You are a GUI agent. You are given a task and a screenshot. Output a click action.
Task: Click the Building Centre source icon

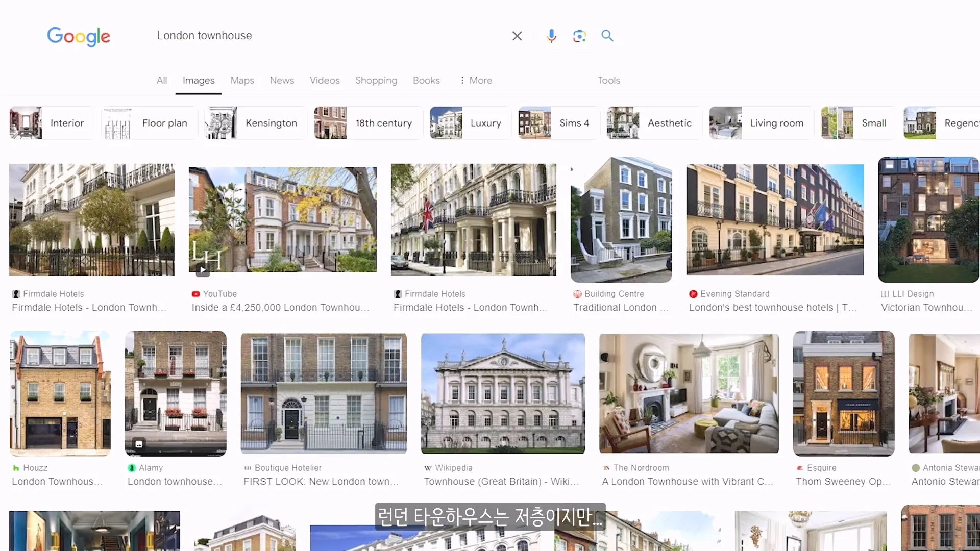(x=577, y=294)
